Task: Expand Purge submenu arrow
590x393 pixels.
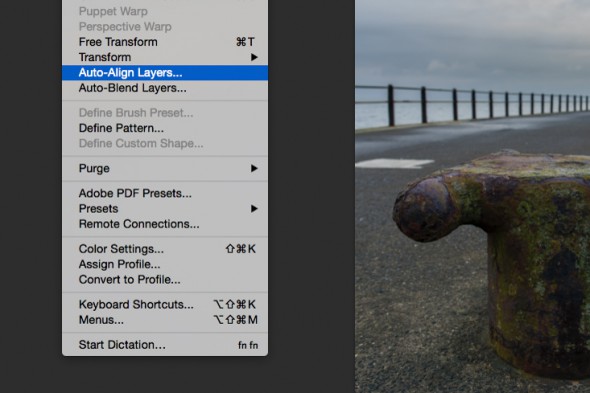Action: point(254,168)
